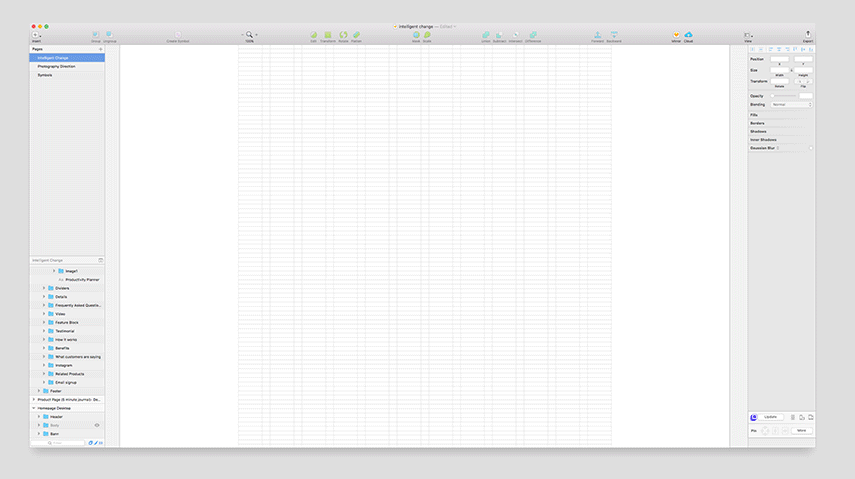
Task: Apply the Subtract boolean operation
Action: pos(499,35)
